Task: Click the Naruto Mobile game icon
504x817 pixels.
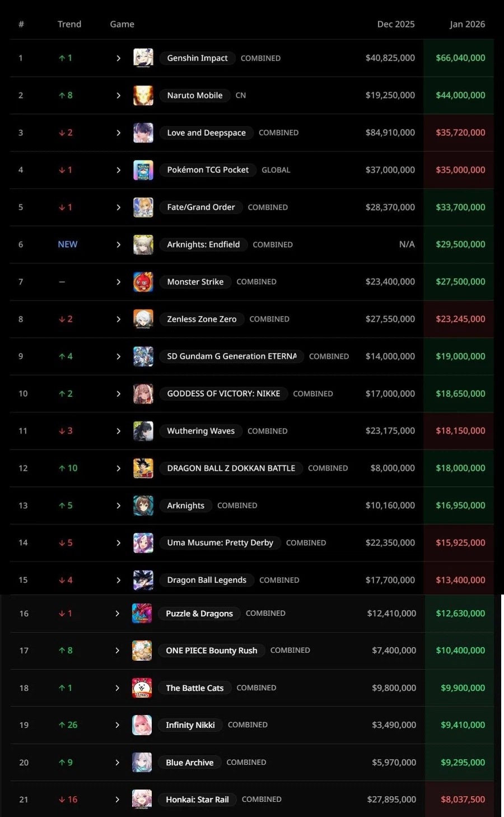Action: pyautogui.click(x=143, y=95)
